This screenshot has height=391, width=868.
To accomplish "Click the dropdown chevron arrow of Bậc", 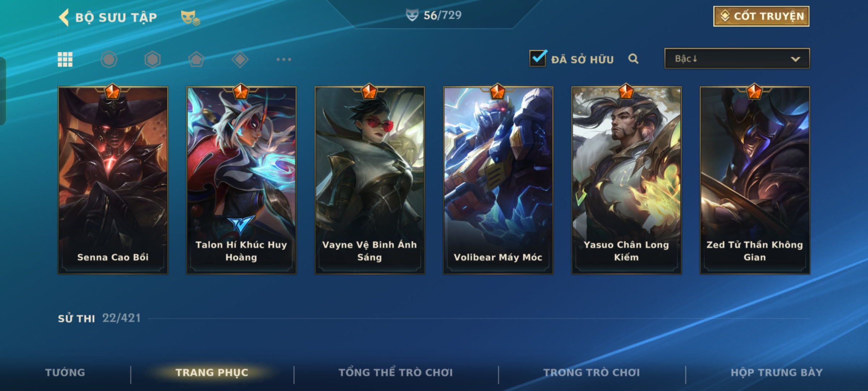I will (795, 59).
